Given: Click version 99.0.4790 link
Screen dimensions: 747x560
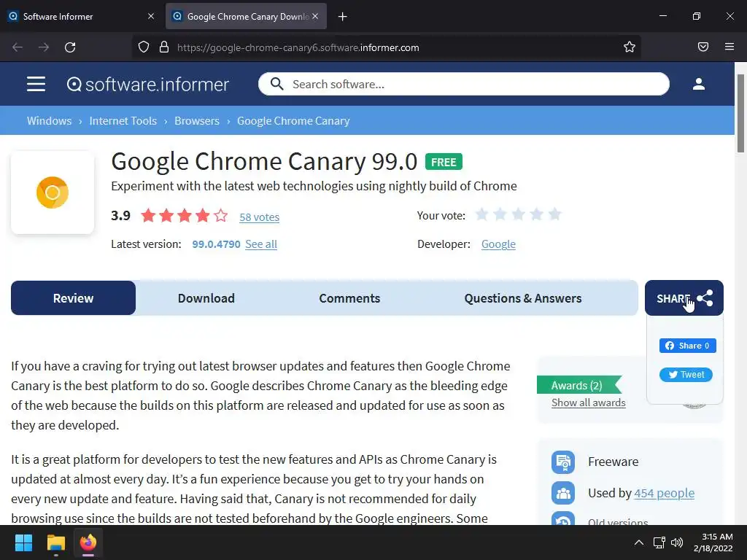Looking at the screenshot, I should point(216,244).
